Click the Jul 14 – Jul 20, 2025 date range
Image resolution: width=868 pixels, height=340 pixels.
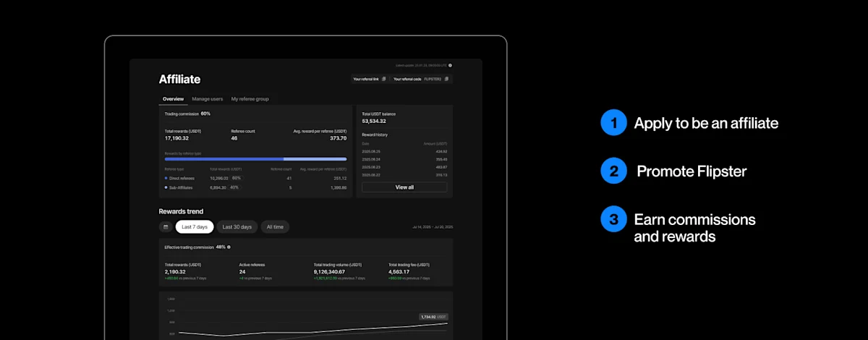(431, 227)
